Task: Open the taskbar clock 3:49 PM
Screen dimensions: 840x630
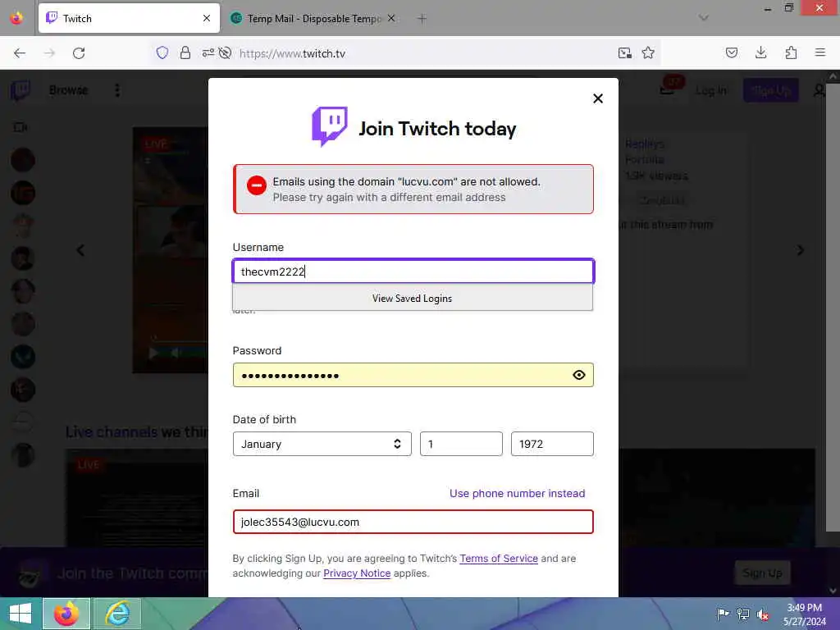Action: tap(804, 614)
